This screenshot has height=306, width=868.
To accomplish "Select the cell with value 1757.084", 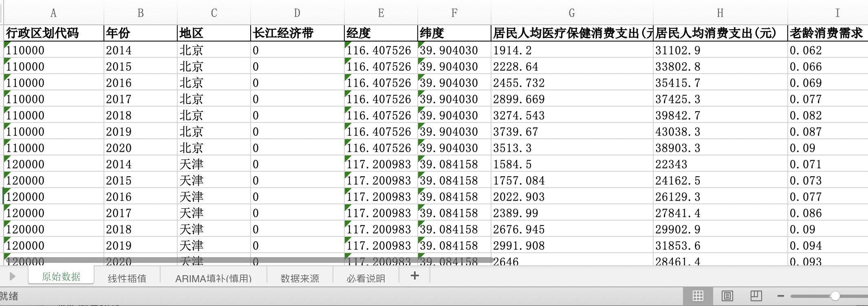I will pos(572,180).
